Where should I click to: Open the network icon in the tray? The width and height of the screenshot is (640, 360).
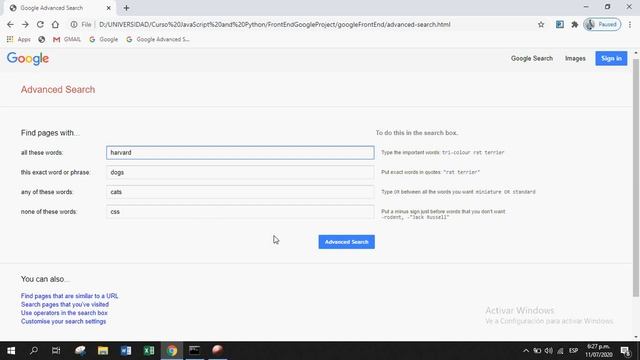pyautogui.click(x=560, y=351)
